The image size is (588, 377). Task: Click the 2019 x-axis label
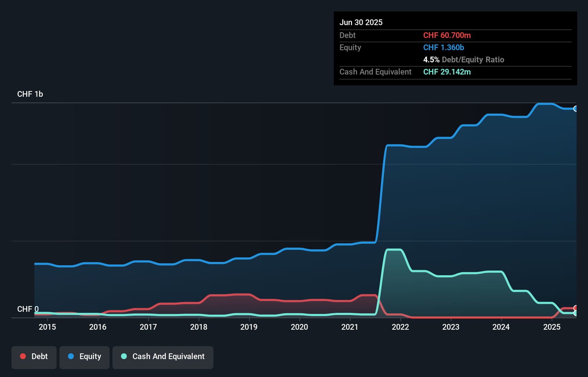pos(249,327)
